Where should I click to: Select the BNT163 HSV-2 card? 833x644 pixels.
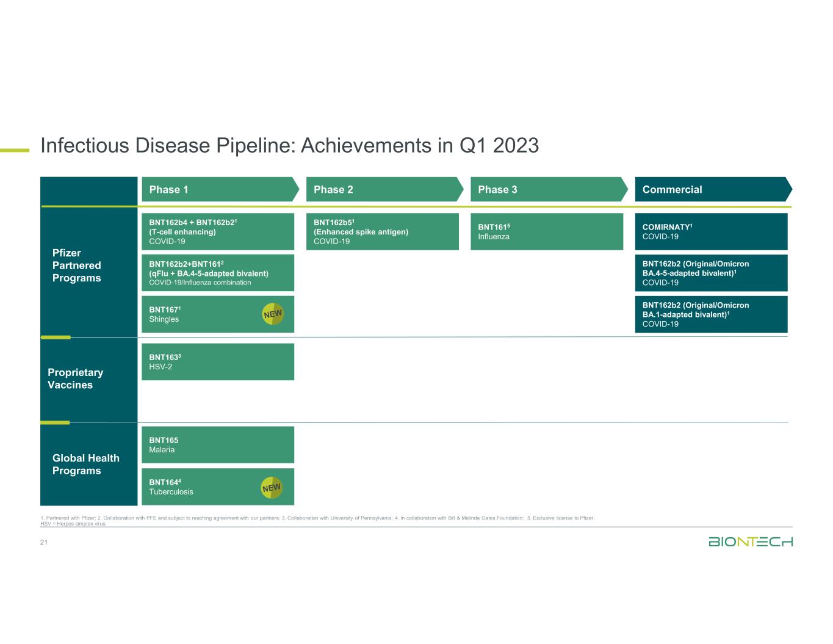[218, 362]
